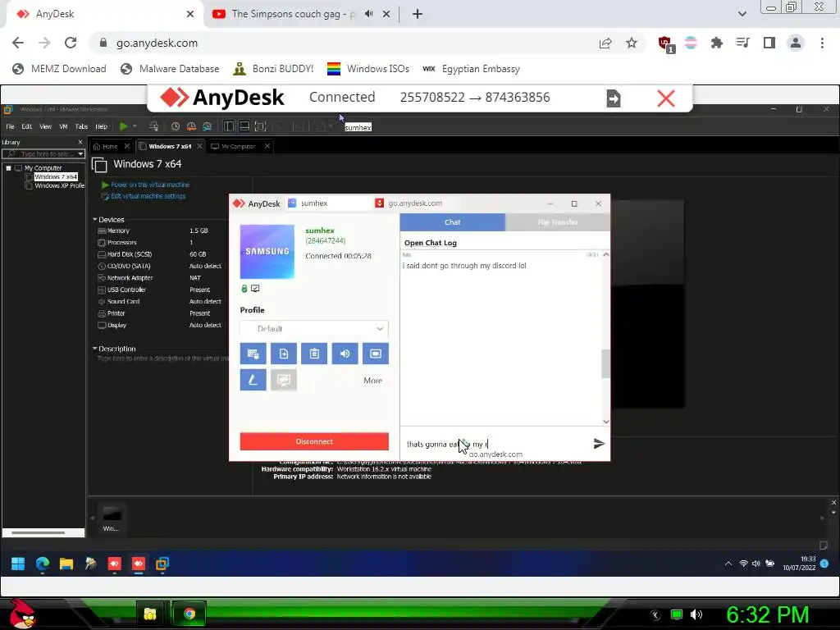This screenshot has height=630, width=840.
Task: Toggle the VMware library sidebar view icon
Action: coord(229,126)
